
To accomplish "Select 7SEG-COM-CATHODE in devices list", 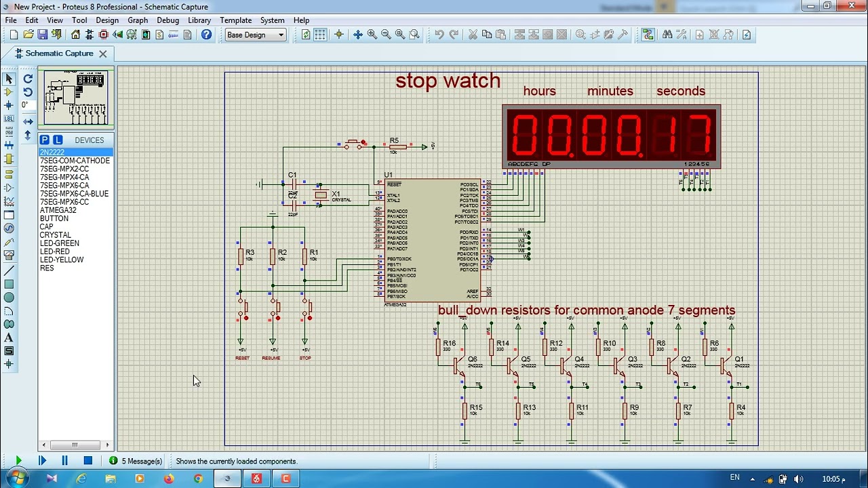I will click(76, 161).
